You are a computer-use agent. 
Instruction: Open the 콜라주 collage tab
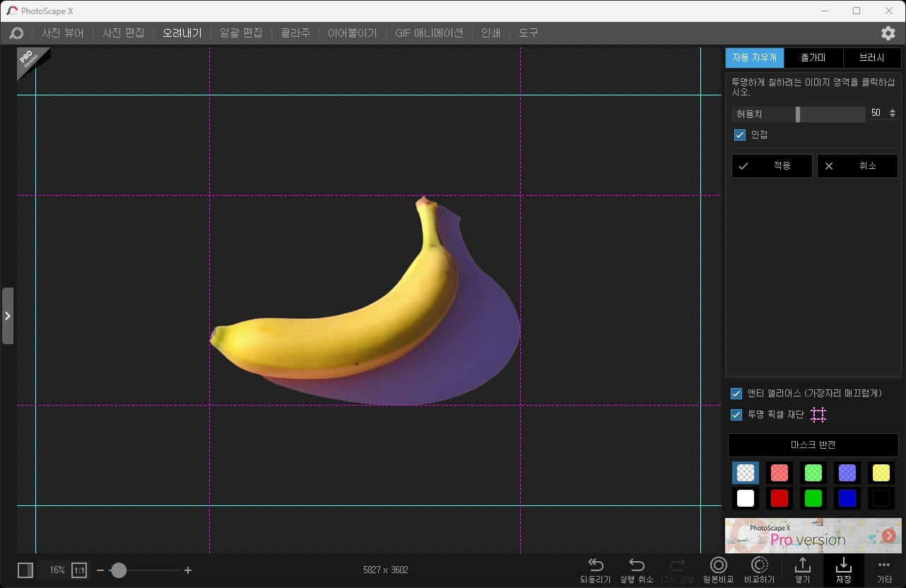click(x=295, y=33)
